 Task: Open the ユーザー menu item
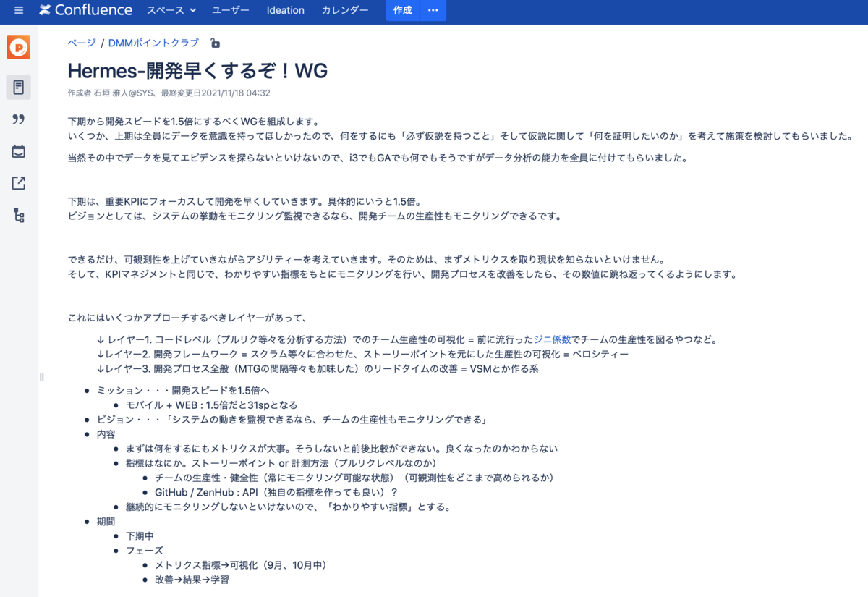[x=230, y=10]
